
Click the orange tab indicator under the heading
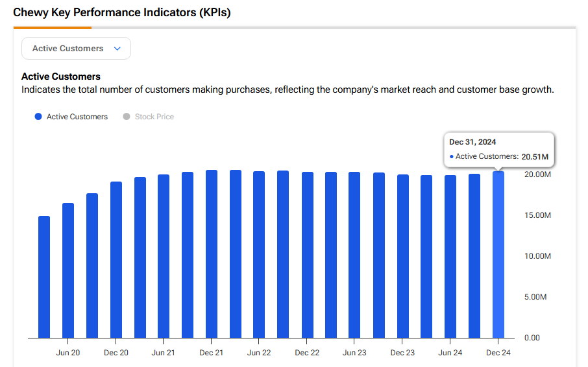coord(53,28)
